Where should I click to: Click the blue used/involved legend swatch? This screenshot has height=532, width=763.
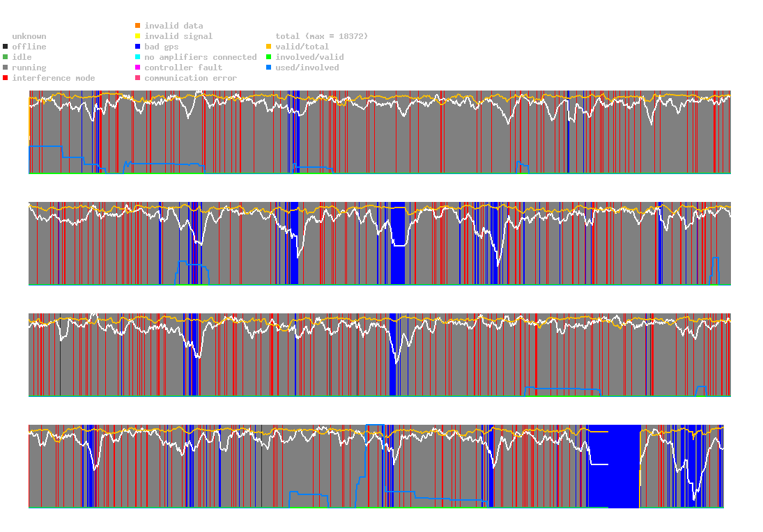[268, 68]
